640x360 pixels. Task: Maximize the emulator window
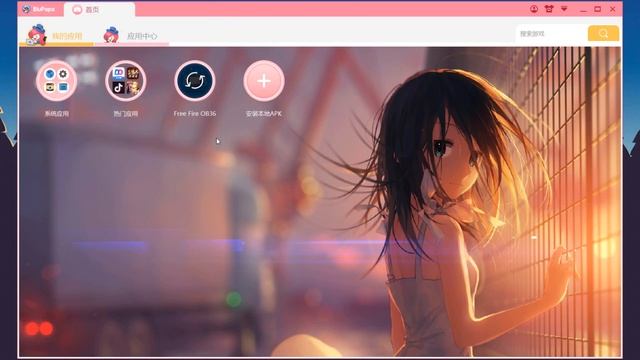[598, 9]
